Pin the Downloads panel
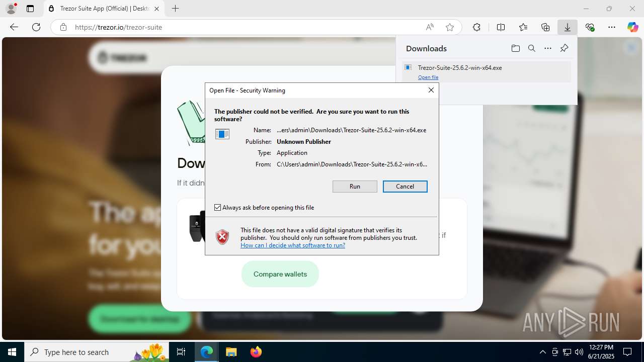The width and height of the screenshot is (644, 362). coord(564,48)
